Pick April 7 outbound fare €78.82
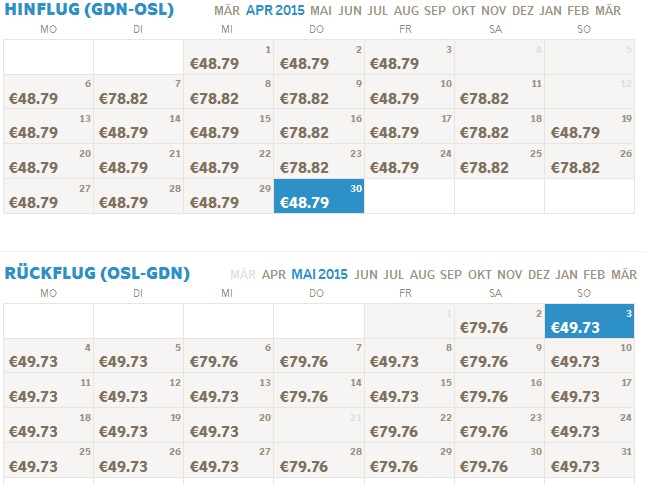Viewport: 646px width, 485px height. tap(138, 92)
